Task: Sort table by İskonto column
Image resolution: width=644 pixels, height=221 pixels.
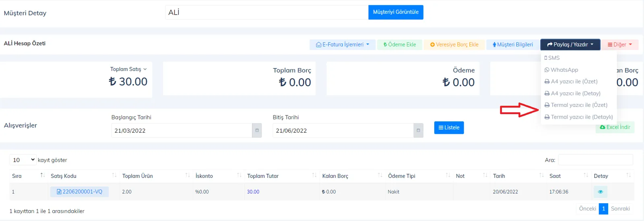Action: point(218,176)
